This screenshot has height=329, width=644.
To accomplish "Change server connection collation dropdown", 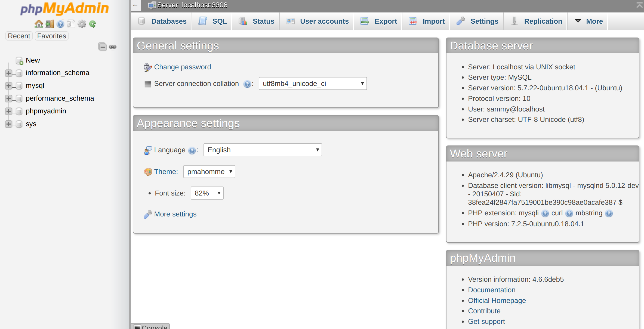I will click(312, 83).
